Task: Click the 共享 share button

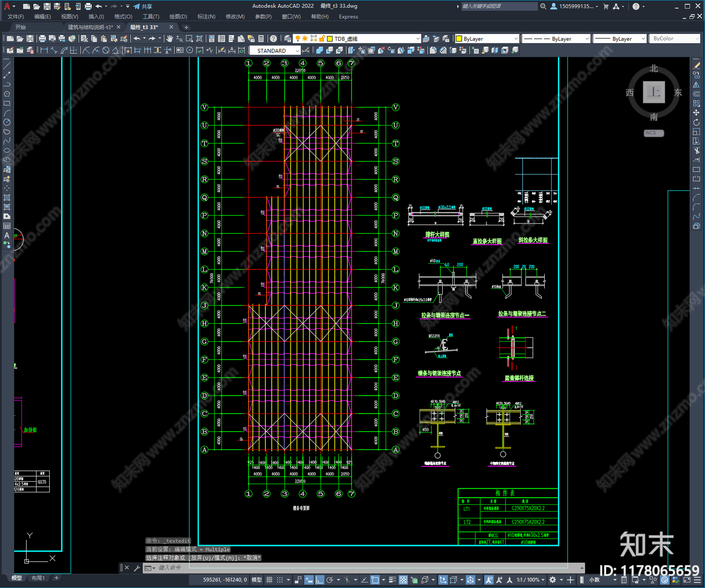Action: pyautogui.click(x=143, y=6)
